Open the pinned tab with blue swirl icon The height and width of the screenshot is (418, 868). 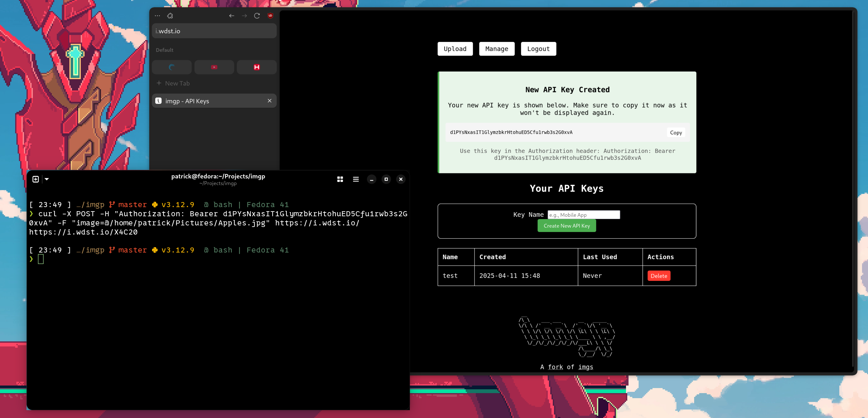tap(172, 67)
